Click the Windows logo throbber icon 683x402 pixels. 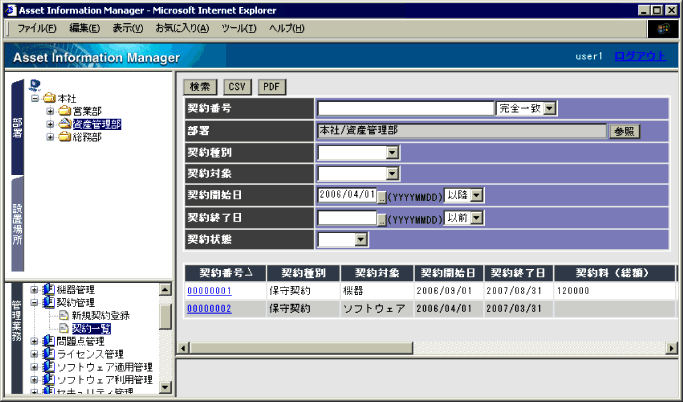tap(663, 29)
